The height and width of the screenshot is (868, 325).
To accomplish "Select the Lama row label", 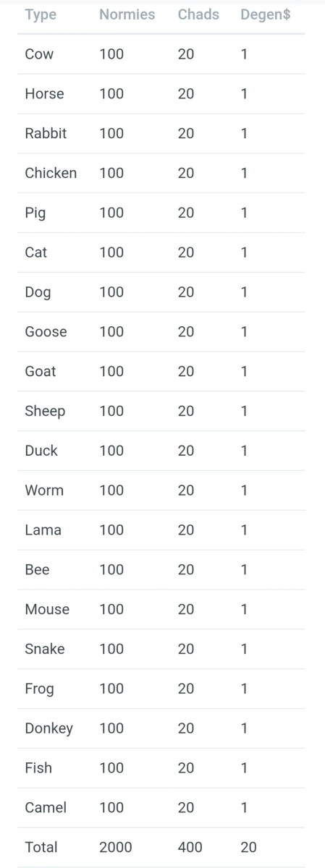I will (43, 530).
